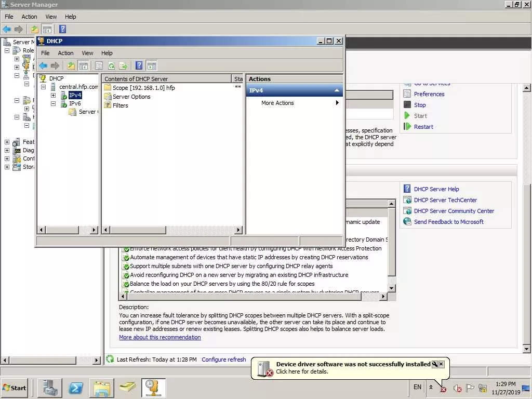Collapse IPv6 node in DHCP tree
Image resolution: width=532 pixels, height=399 pixels.
coord(54,103)
